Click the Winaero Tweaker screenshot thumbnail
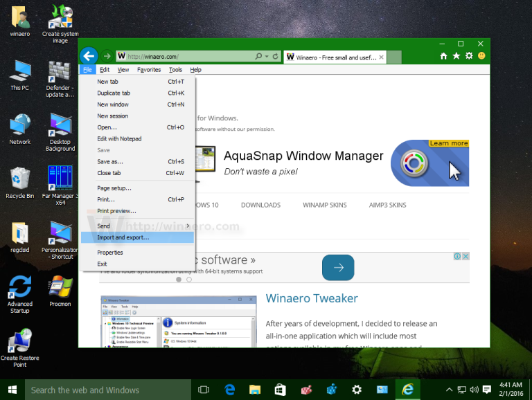 (179, 322)
